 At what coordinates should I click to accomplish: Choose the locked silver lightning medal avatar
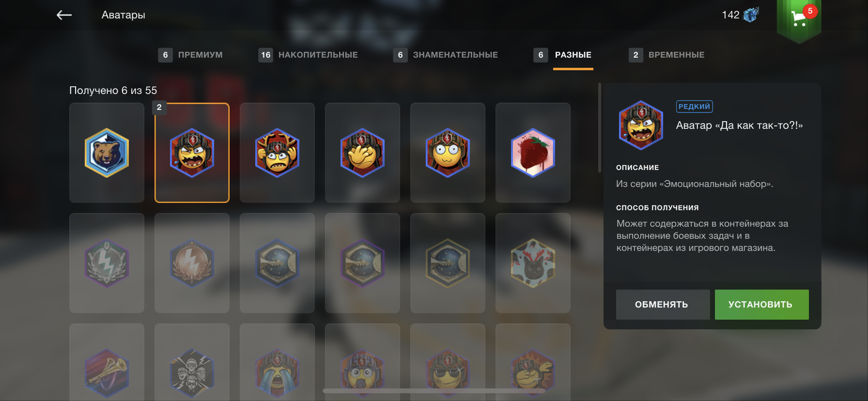[107, 263]
